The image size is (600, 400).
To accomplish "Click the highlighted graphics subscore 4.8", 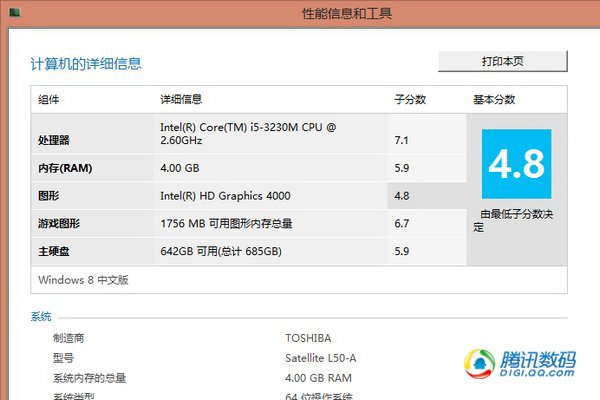I will 402,196.
